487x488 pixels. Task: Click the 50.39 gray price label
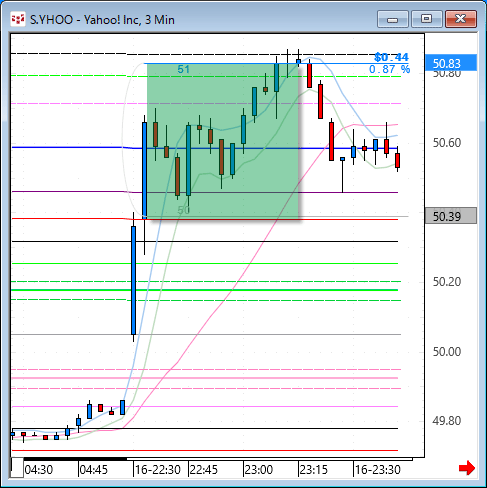pos(451,216)
